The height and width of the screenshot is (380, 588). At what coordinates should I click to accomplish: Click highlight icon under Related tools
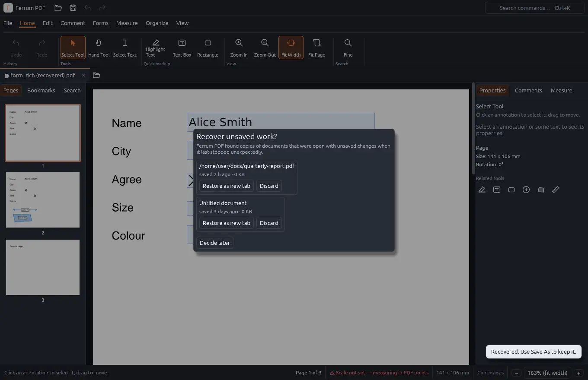(482, 190)
